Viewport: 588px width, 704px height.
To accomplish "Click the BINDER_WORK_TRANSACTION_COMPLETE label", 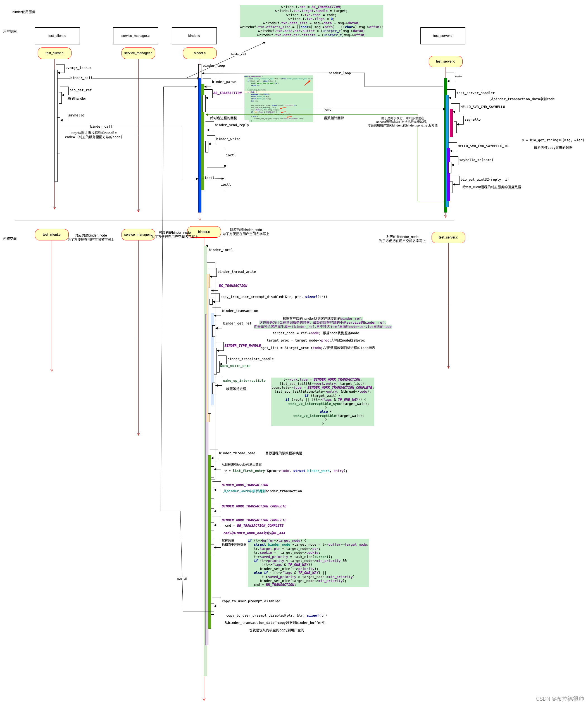I will coord(254,506).
